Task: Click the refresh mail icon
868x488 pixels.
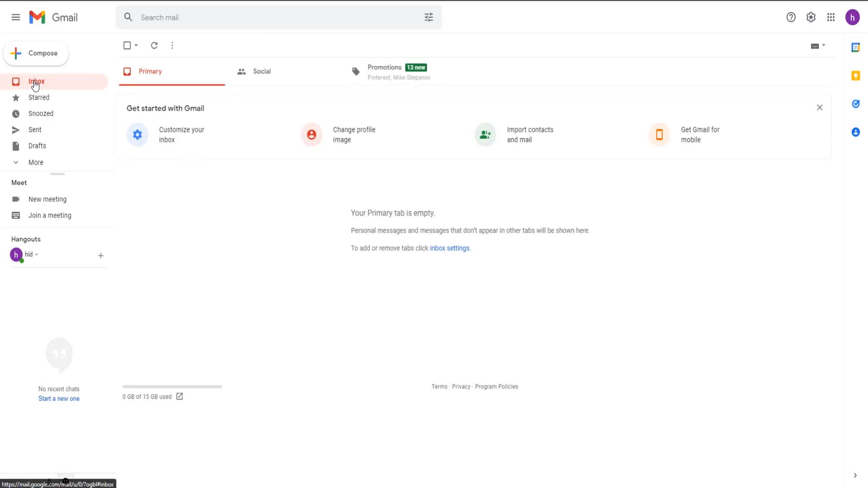Action: (x=154, y=45)
